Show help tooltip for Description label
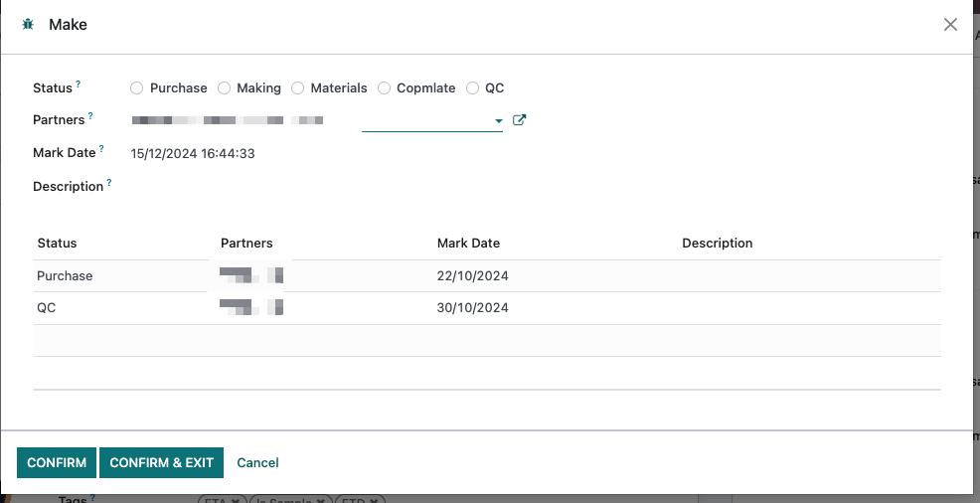The height and width of the screenshot is (503, 980). 108,182
